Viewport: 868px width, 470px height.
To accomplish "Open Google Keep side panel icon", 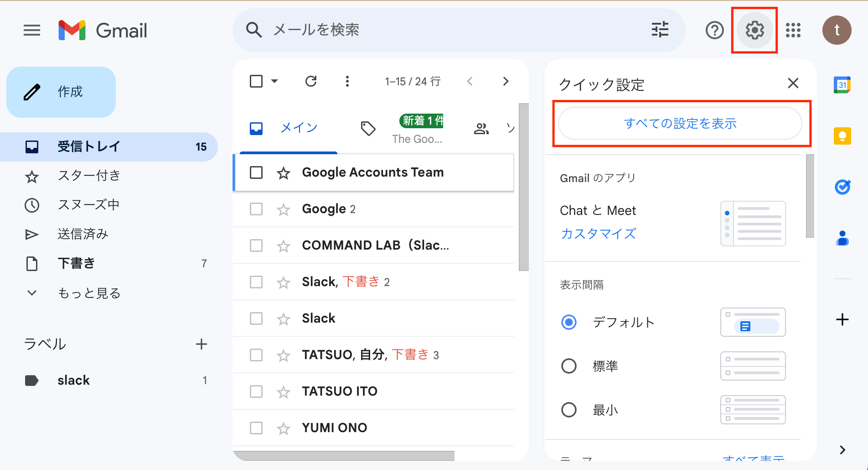I will point(842,136).
